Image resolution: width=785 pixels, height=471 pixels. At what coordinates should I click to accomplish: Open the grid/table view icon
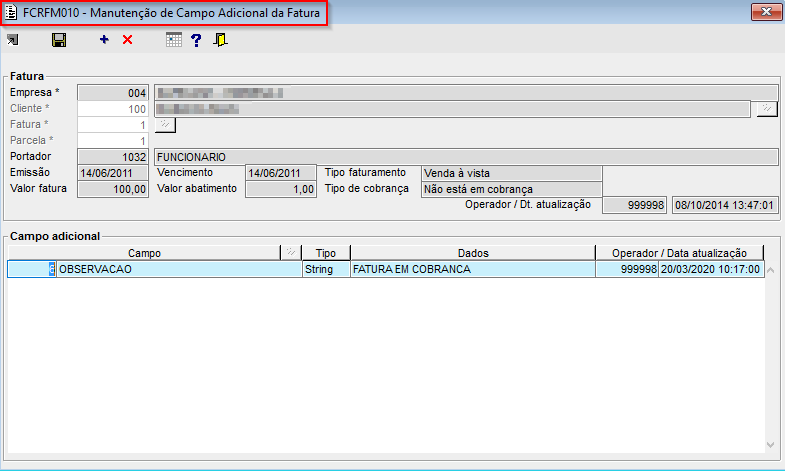click(x=174, y=40)
